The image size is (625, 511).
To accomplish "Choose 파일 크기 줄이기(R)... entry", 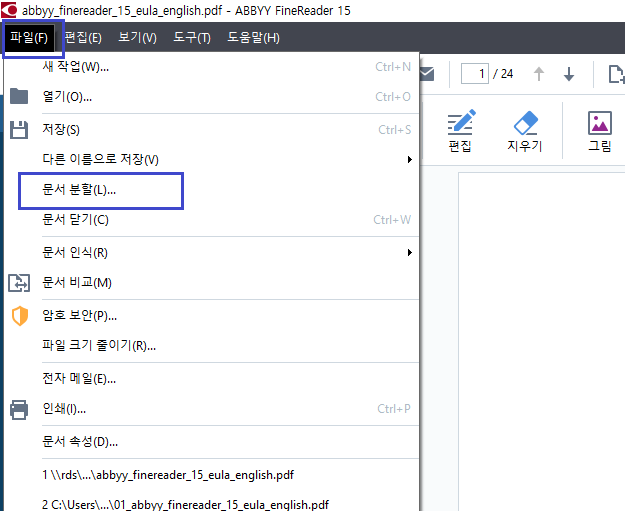I will 211,345.
